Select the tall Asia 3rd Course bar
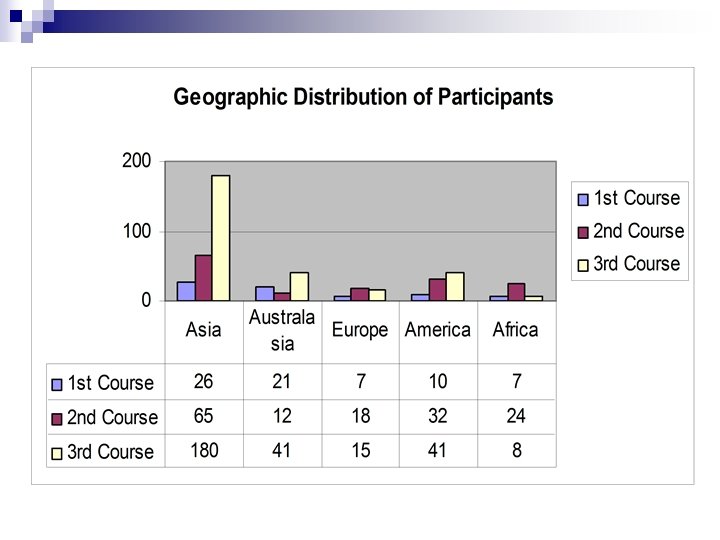 pos(221,238)
